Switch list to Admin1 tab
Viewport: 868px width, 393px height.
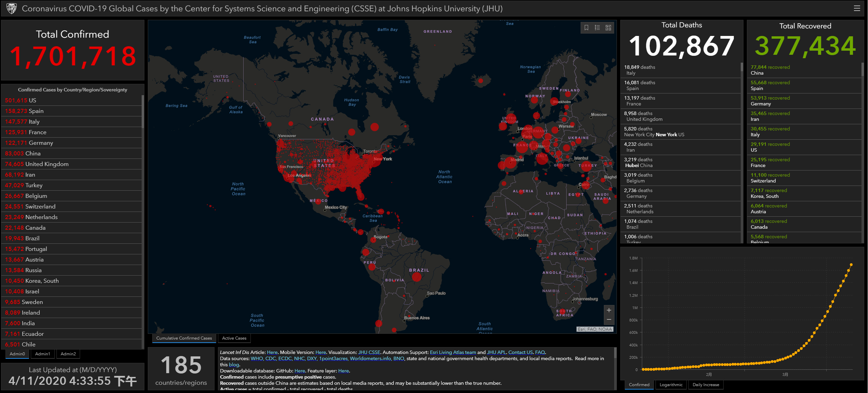pos(42,354)
